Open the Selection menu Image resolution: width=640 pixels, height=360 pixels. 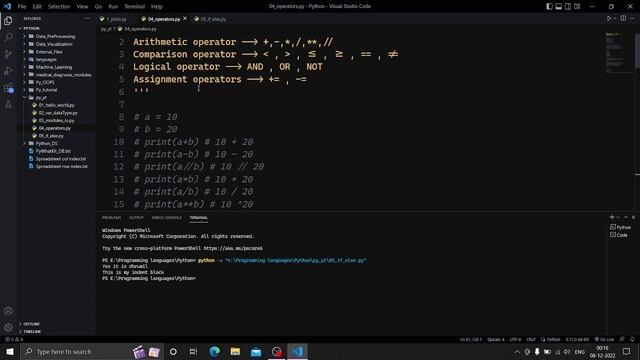click(x=59, y=7)
